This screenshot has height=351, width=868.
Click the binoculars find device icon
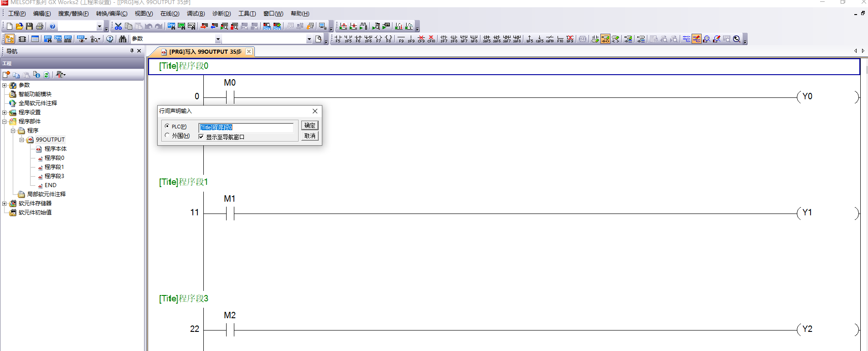pyautogui.click(x=123, y=39)
